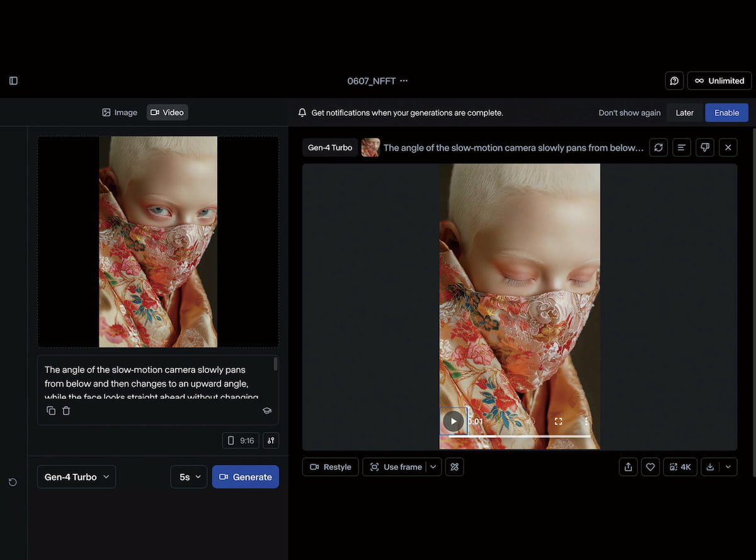The image size is (756, 560).
Task: Click the regenerate icon beside the prompt title
Action: tap(658, 147)
